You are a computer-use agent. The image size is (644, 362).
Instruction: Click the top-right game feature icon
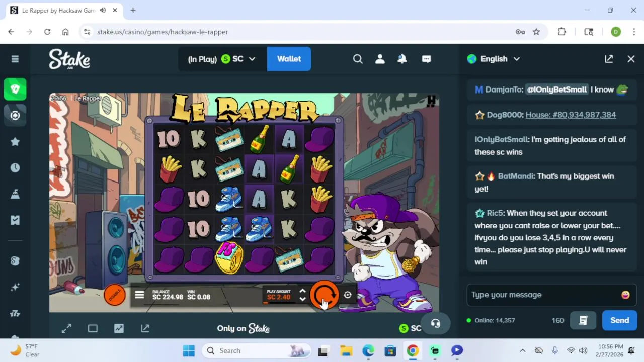coord(431,102)
